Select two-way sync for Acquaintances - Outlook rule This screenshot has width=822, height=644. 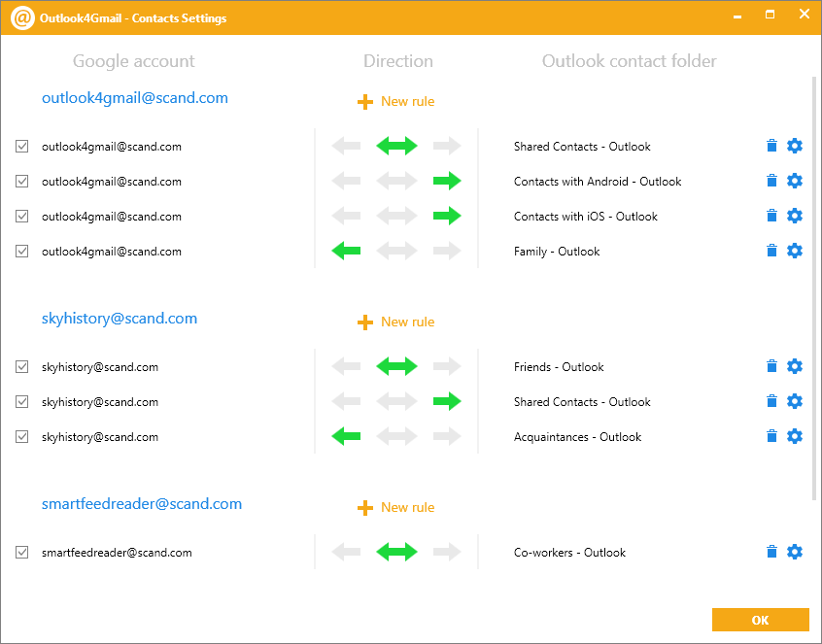coord(396,436)
